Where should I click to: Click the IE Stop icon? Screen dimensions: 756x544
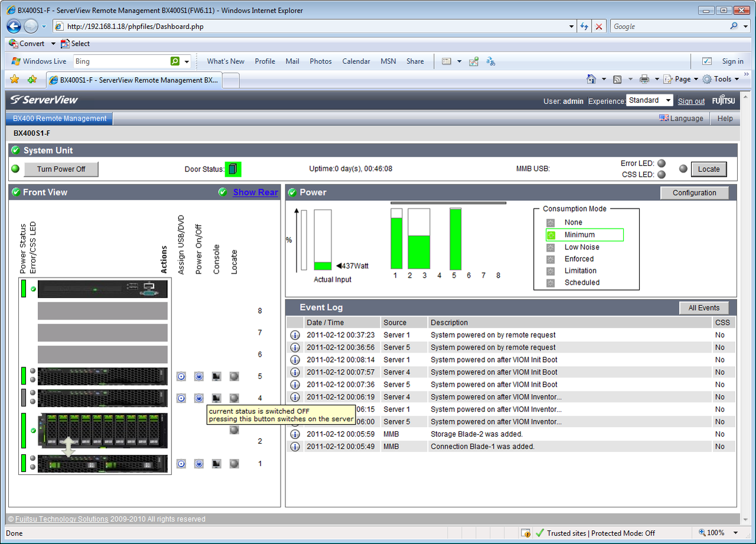(599, 27)
